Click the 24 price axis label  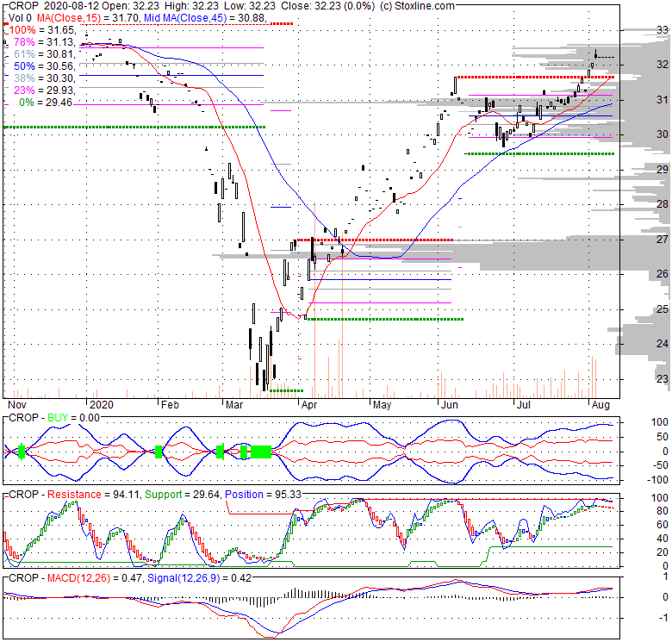(663, 344)
